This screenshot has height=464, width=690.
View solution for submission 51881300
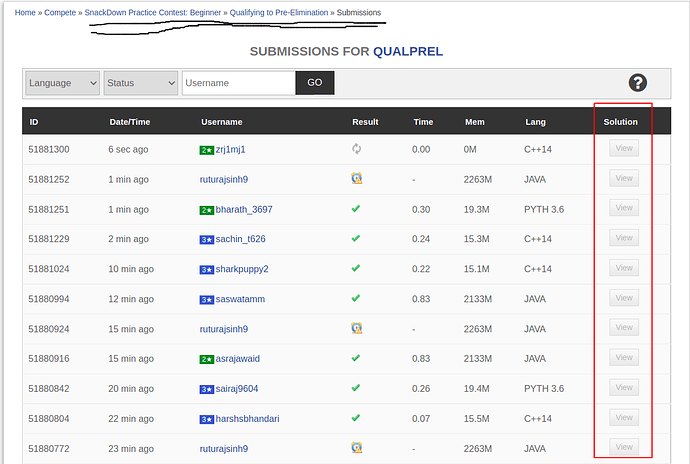point(624,148)
